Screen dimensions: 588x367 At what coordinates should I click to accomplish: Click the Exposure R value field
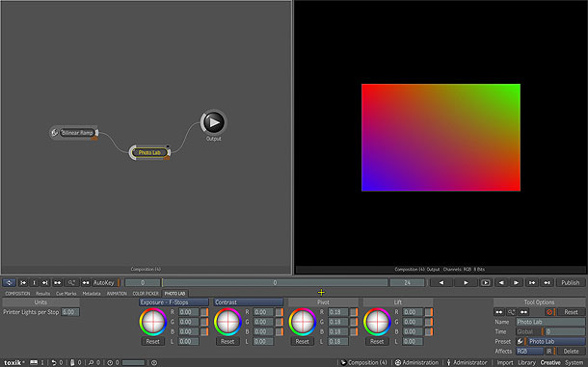click(x=188, y=312)
